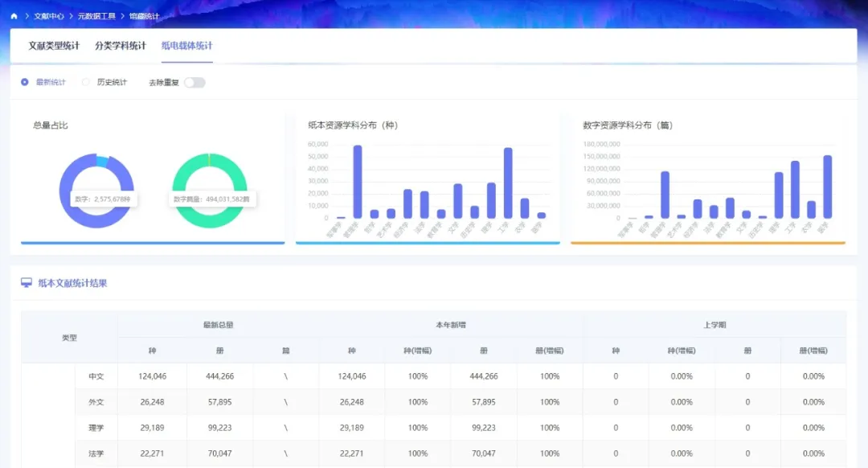Click 馆藏统计 in the breadcrumb
Image resolution: width=868 pixels, height=468 pixels.
(x=144, y=16)
